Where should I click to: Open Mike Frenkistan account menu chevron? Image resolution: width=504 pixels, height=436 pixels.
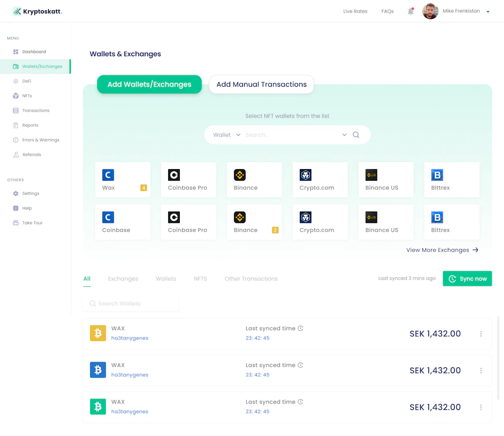pos(488,11)
